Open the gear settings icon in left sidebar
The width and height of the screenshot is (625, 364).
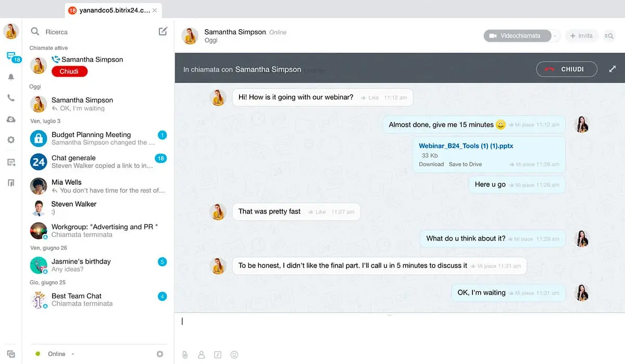click(11, 140)
